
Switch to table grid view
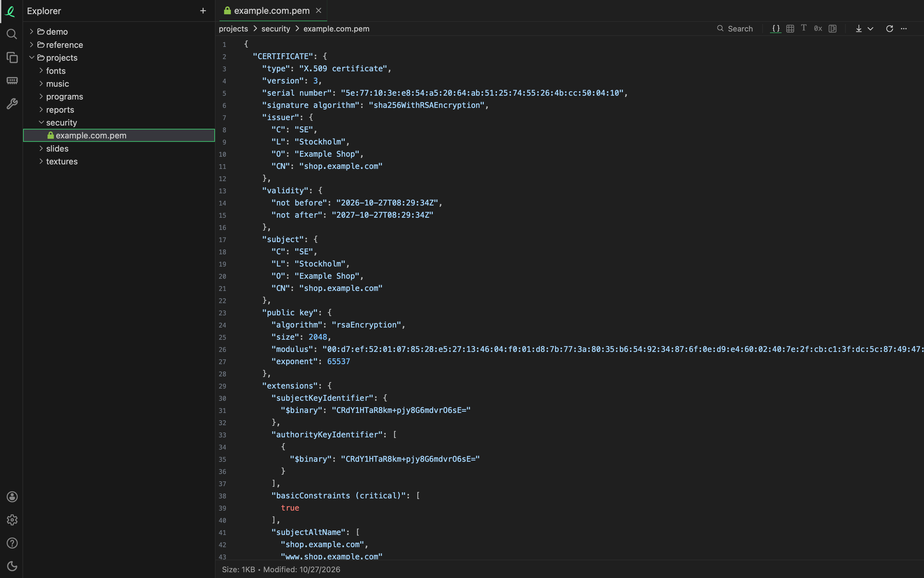[x=790, y=29]
